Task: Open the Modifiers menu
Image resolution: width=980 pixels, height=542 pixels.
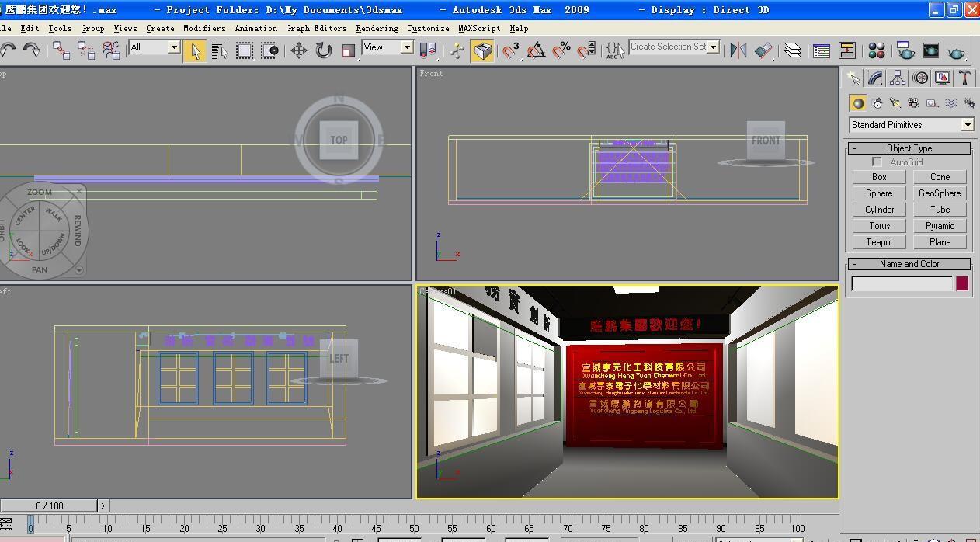Action: 204,28
